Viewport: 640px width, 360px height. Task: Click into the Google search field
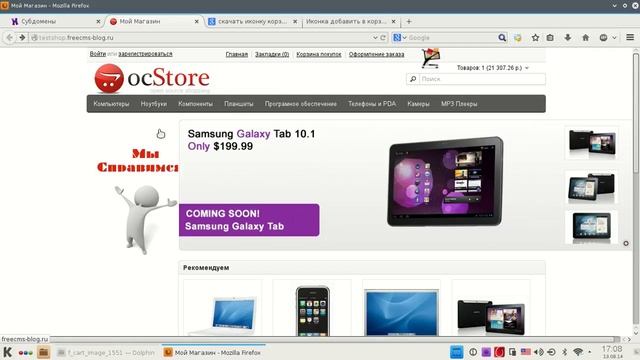(x=451, y=38)
